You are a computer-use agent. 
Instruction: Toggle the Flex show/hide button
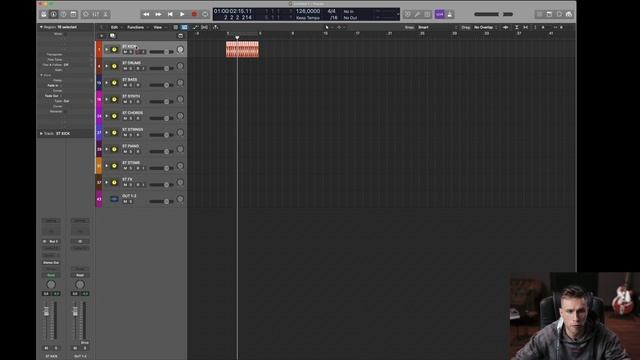tap(204, 27)
